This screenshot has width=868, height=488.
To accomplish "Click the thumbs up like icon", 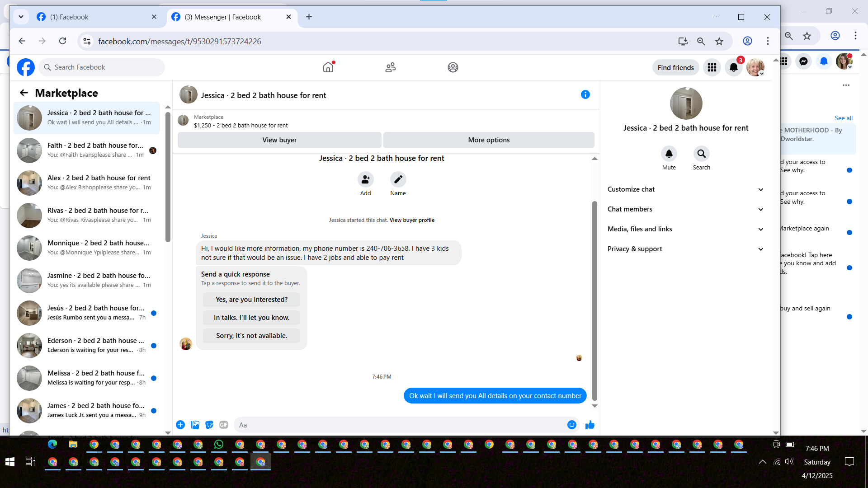I will [590, 425].
